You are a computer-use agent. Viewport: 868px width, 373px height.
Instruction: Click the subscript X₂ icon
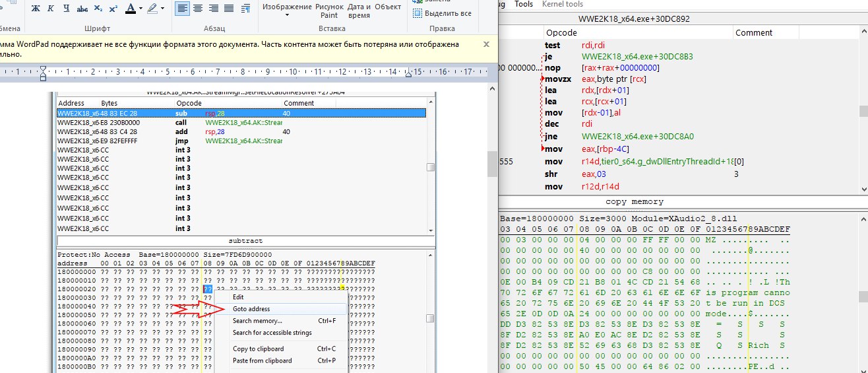tap(98, 9)
